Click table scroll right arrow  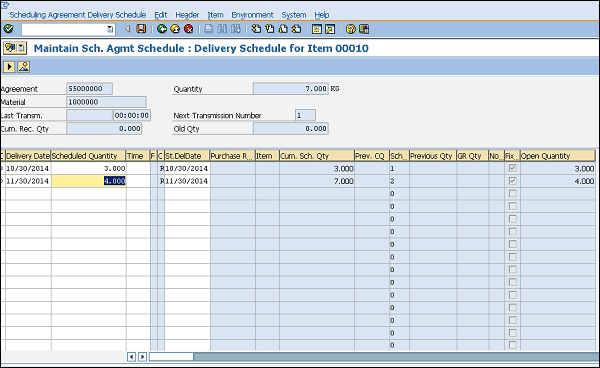point(142,357)
